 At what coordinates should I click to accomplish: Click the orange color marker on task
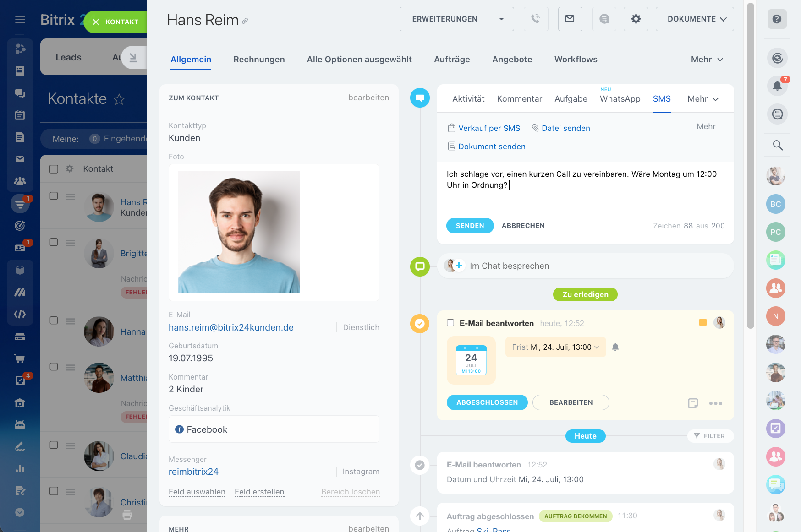(702, 323)
